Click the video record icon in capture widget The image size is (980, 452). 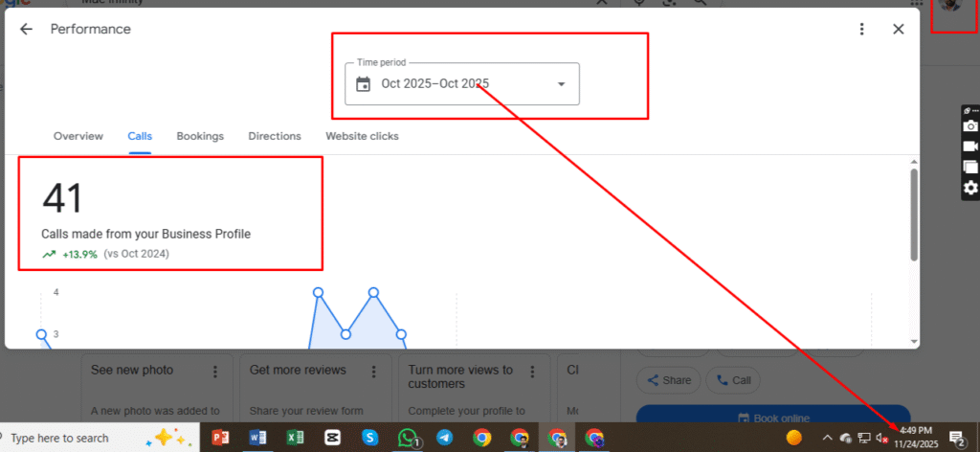[970, 147]
